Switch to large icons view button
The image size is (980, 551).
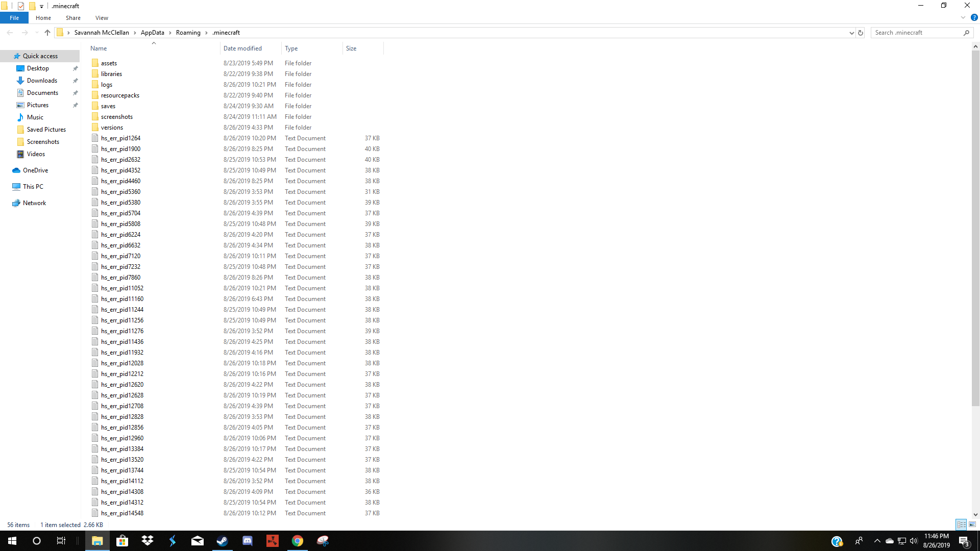pos(972,524)
